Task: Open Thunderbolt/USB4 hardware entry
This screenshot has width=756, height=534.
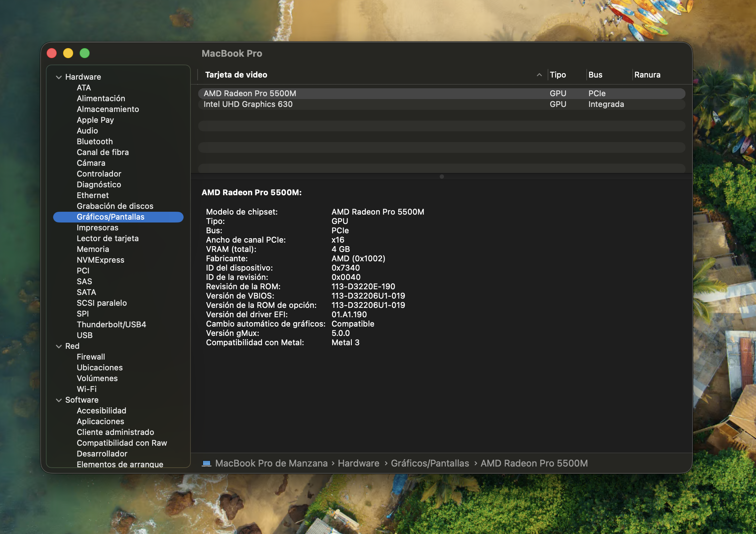Action: tap(111, 324)
